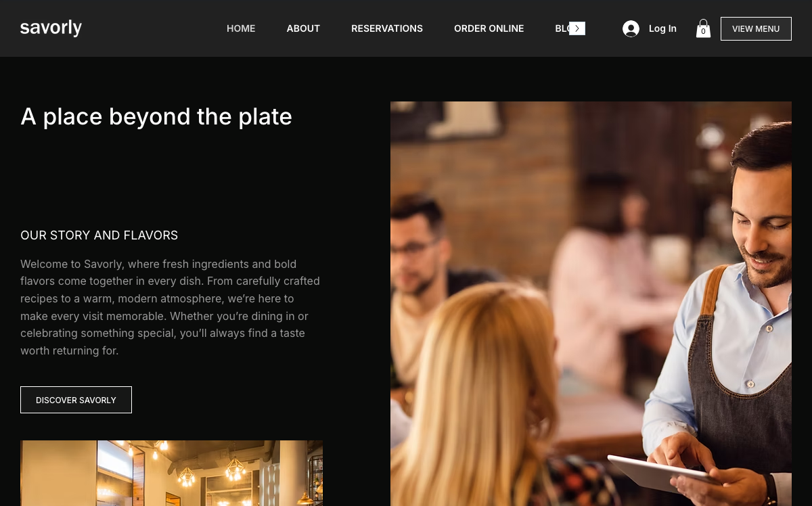
Task: Click the VIEW MENU button
Action: (756, 28)
